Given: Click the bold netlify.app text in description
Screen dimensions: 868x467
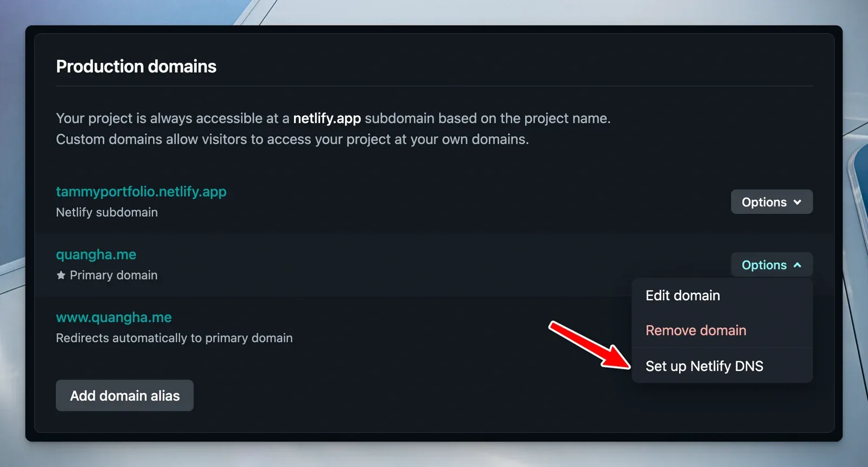Looking at the screenshot, I should tap(327, 118).
